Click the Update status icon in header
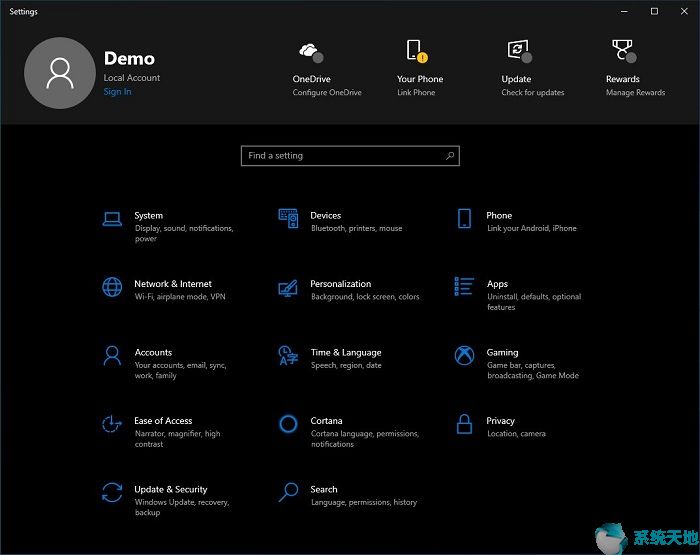Screen dimensions: 700x555 (x=520, y=51)
